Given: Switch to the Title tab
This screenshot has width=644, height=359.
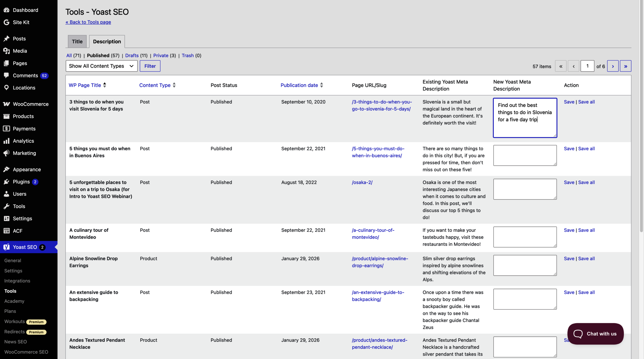Looking at the screenshot, I should click(77, 42).
